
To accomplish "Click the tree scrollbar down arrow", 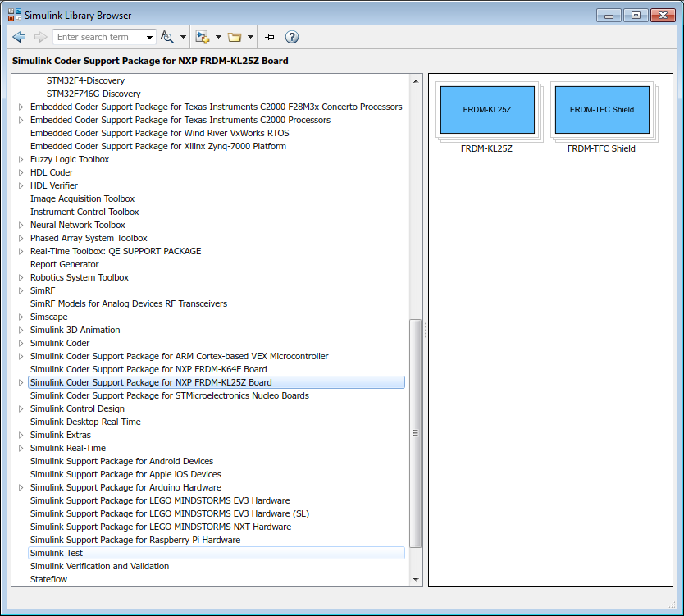I will coord(416,580).
